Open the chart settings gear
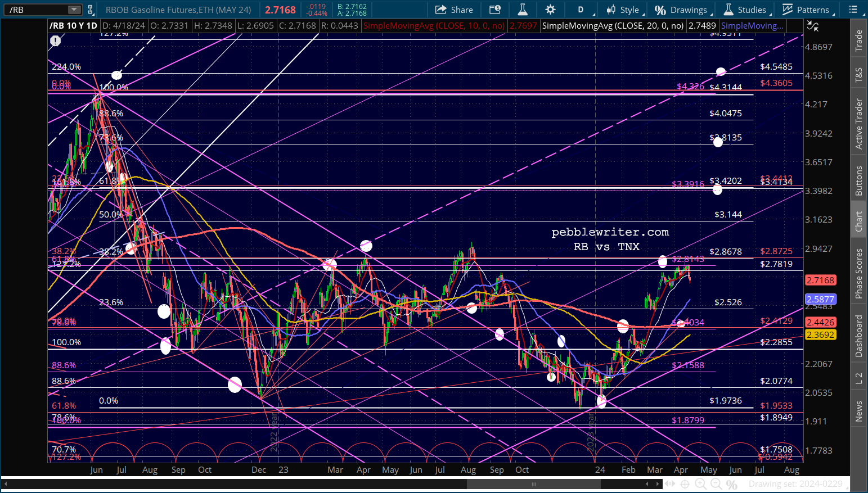This screenshot has width=868, height=493. (x=550, y=10)
